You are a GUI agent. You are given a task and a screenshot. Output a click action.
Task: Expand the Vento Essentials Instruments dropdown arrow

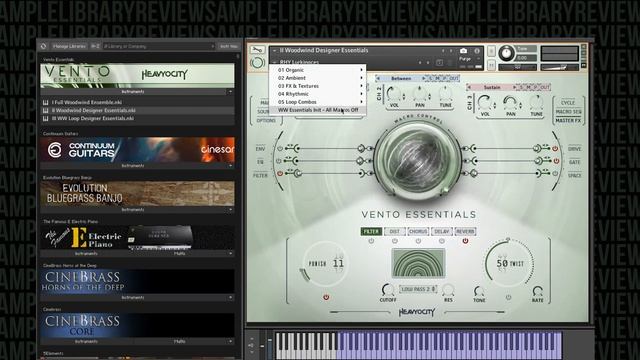point(230,92)
